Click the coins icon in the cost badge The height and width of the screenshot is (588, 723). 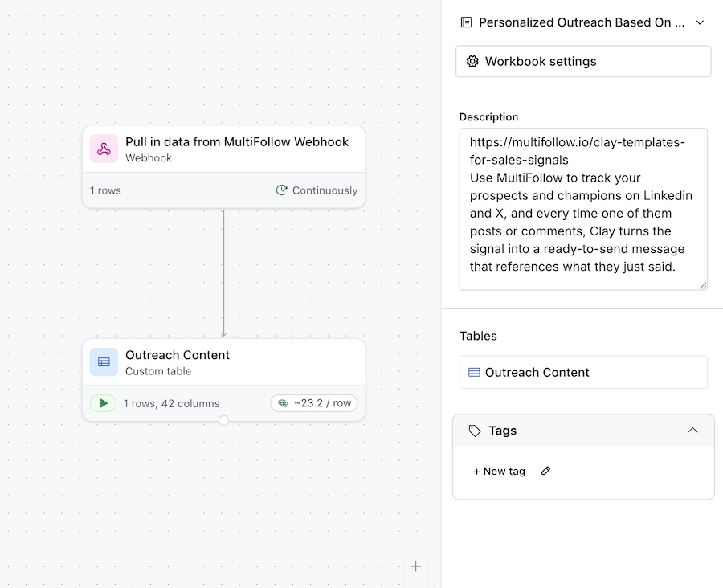tap(283, 403)
